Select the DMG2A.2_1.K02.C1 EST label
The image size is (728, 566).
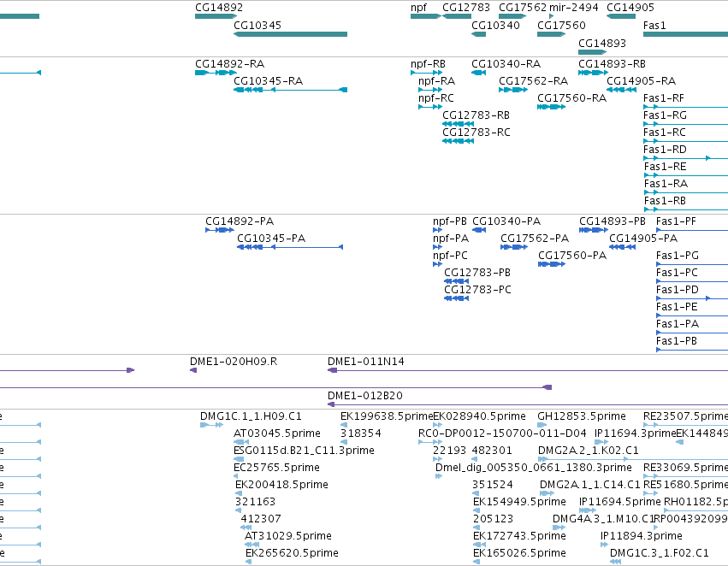coord(589,451)
